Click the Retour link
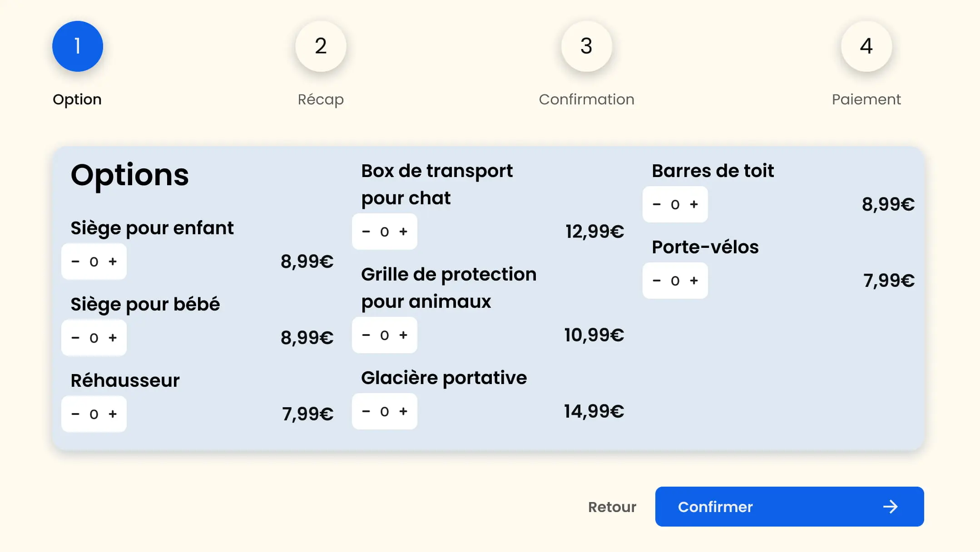This screenshot has width=980, height=552. tap(612, 507)
